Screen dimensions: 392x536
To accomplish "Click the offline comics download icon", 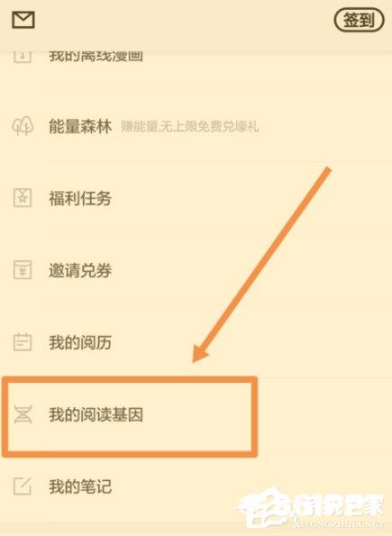I will pos(23,57).
